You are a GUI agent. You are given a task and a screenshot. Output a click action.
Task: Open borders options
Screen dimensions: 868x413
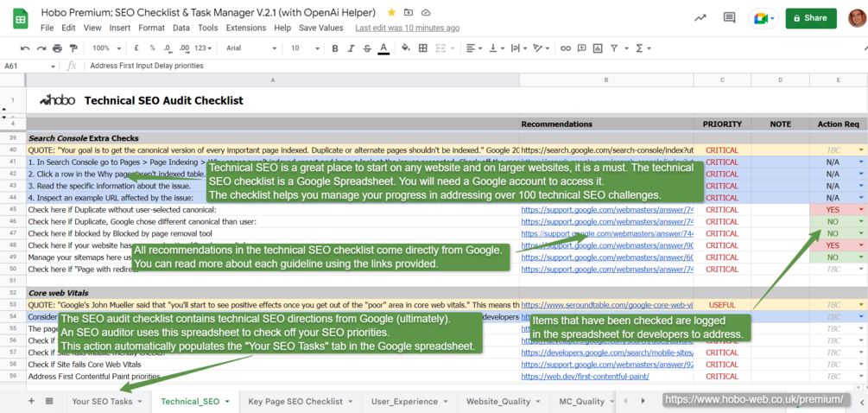click(x=423, y=48)
